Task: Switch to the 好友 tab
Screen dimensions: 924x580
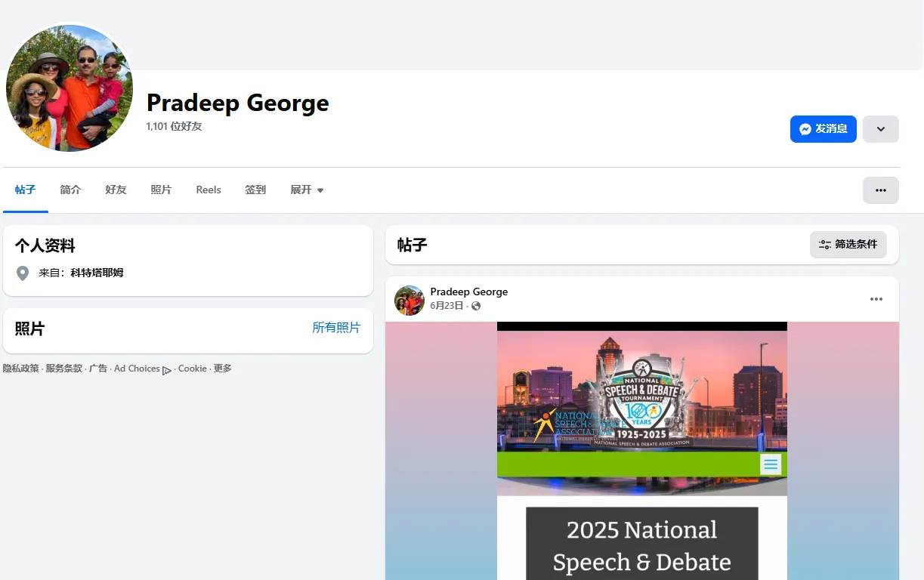Action: (x=116, y=190)
